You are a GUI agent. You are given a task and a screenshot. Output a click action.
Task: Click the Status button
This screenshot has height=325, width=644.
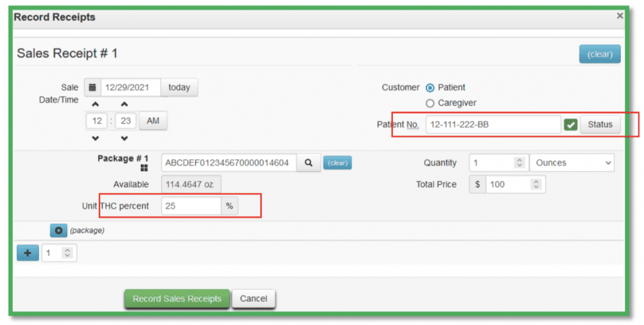pos(600,124)
